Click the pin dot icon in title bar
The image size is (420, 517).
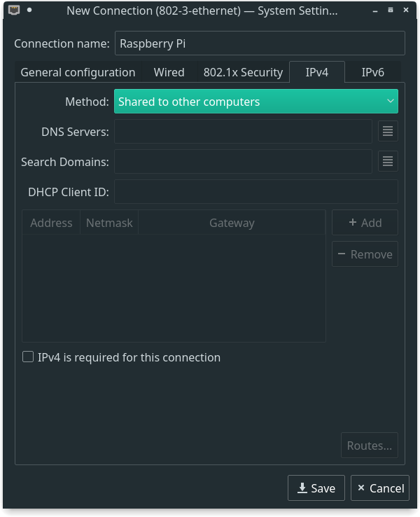point(29,11)
